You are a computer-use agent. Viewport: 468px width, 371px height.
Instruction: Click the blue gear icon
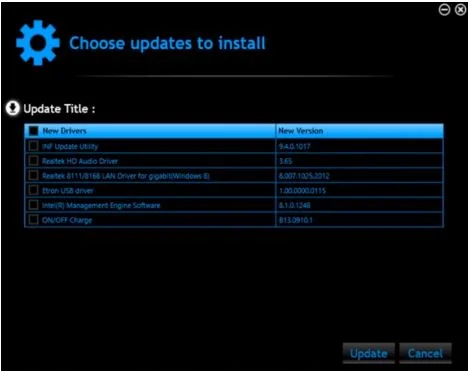pyautogui.click(x=38, y=43)
